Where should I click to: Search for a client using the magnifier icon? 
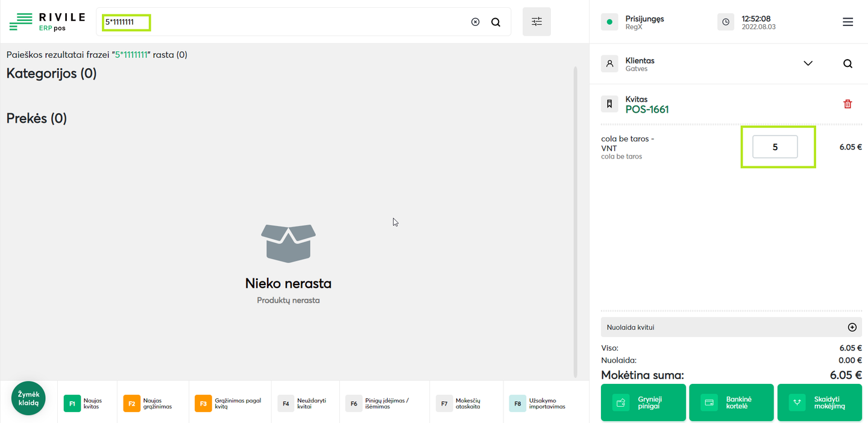pyautogui.click(x=848, y=64)
